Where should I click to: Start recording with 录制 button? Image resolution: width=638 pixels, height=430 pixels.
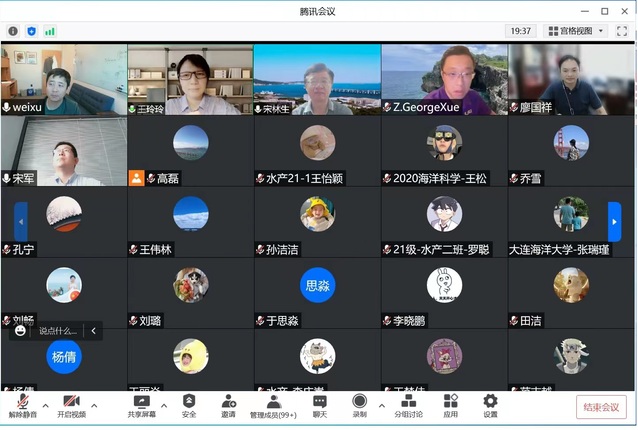pos(359,404)
